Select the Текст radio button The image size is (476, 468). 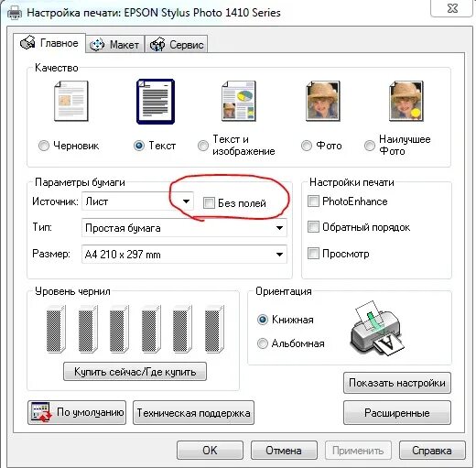point(139,146)
